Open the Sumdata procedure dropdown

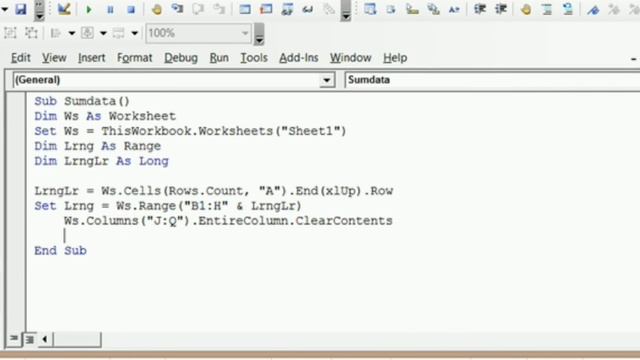(x=492, y=80)
